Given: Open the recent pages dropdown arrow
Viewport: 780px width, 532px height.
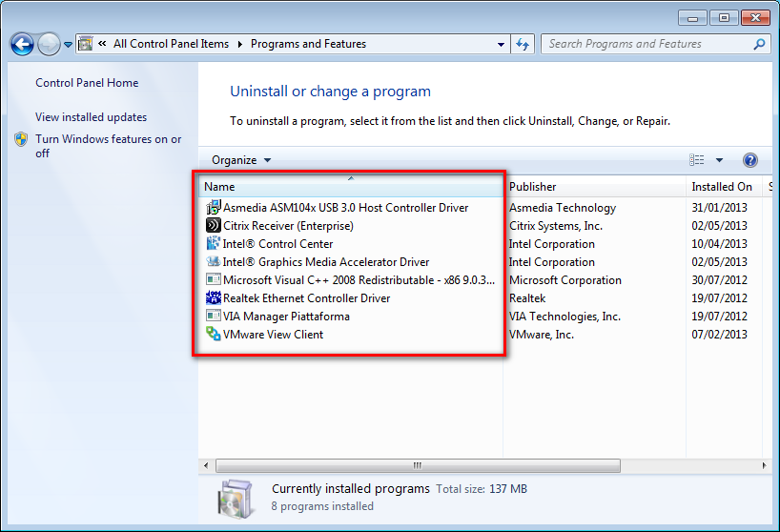Looking at the screenshot, I should pyautogui.click(x=68, y=45).
